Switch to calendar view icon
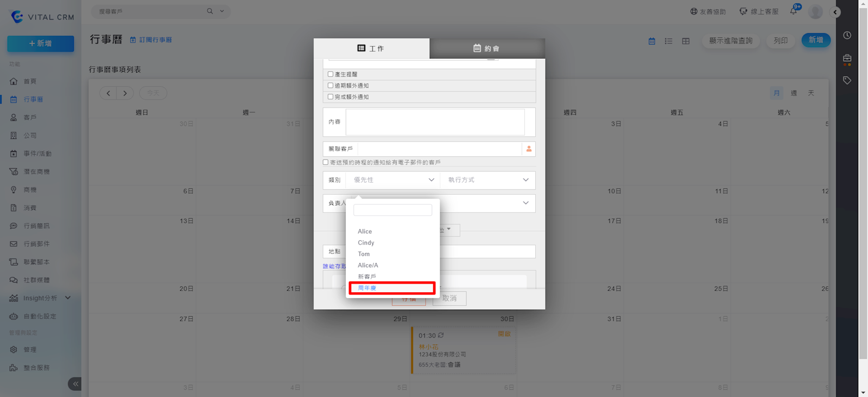 point(651,41)
